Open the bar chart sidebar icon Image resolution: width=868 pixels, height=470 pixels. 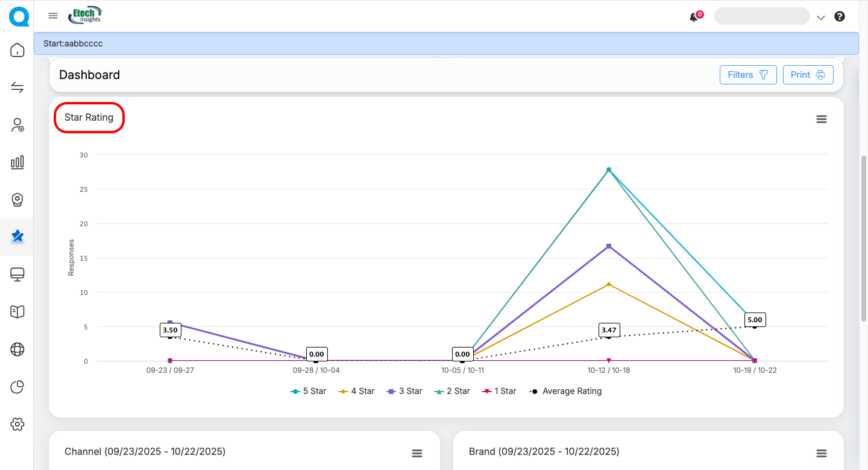click(x=17, y=162)
